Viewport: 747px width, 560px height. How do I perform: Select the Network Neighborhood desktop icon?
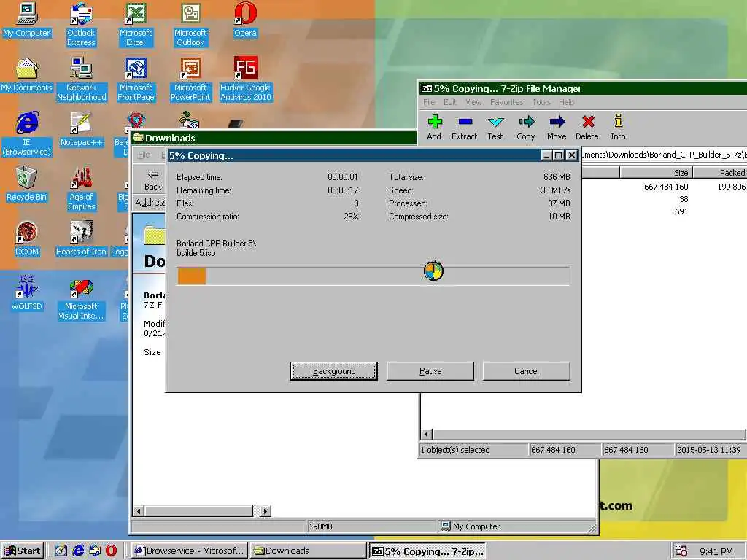coord(82,79)
